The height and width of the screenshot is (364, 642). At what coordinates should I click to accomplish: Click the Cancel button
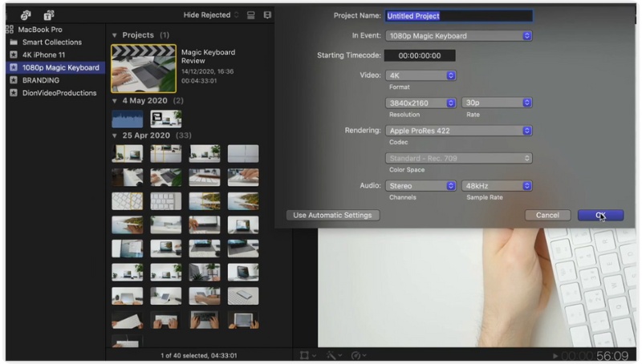[547, 216]
